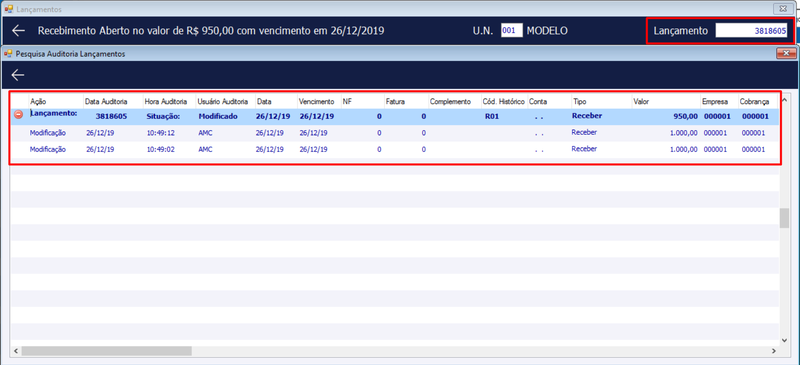Go back using Lançamentos window arrow

pyautogui.click(x=18, y=31)
